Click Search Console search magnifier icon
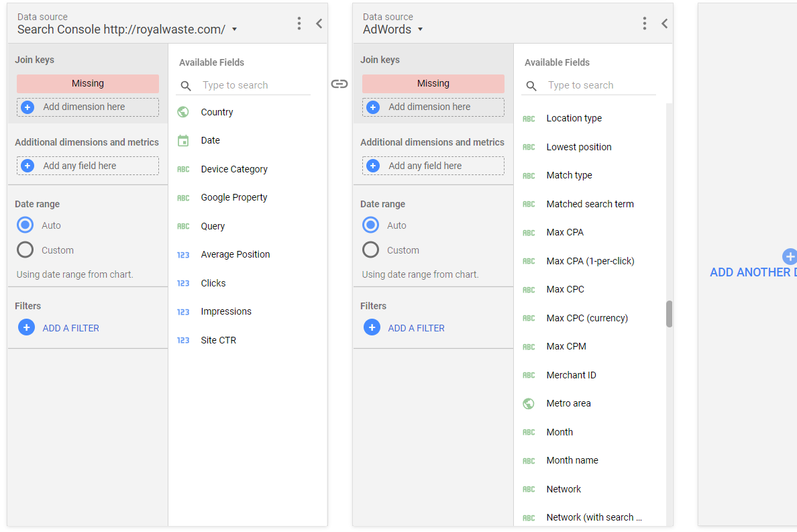 (x=186, y=86)
